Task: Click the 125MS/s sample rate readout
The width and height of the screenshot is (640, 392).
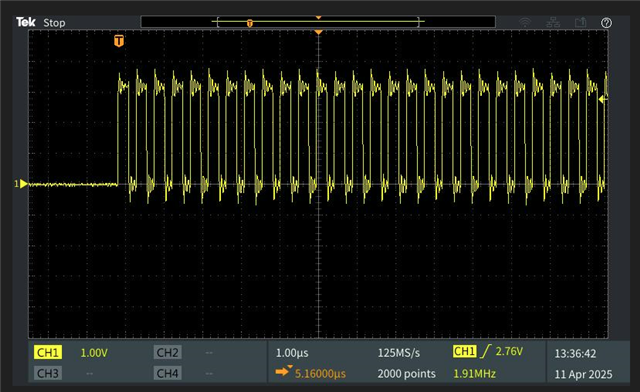Action: pos(398,353)
